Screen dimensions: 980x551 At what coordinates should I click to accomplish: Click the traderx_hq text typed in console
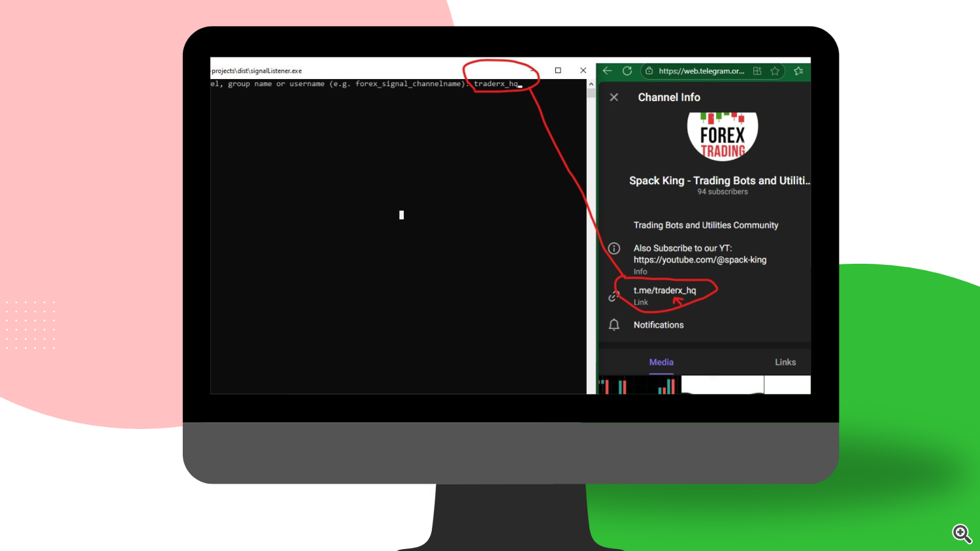(496, 84)
